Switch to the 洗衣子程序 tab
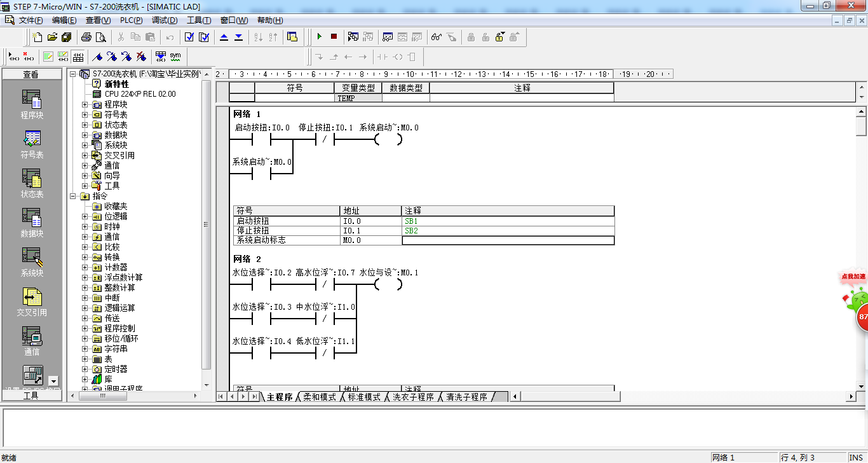Viewport: 868px width, 463px height. click(412, 397)
